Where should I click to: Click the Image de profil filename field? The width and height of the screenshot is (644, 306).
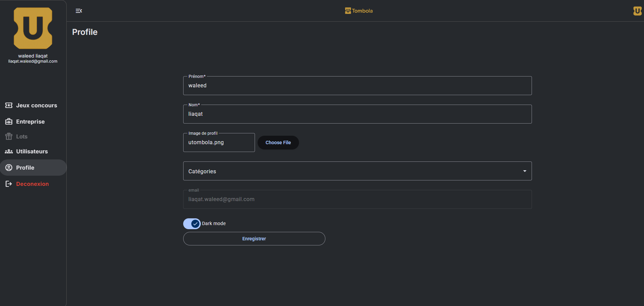click(219, 143)
